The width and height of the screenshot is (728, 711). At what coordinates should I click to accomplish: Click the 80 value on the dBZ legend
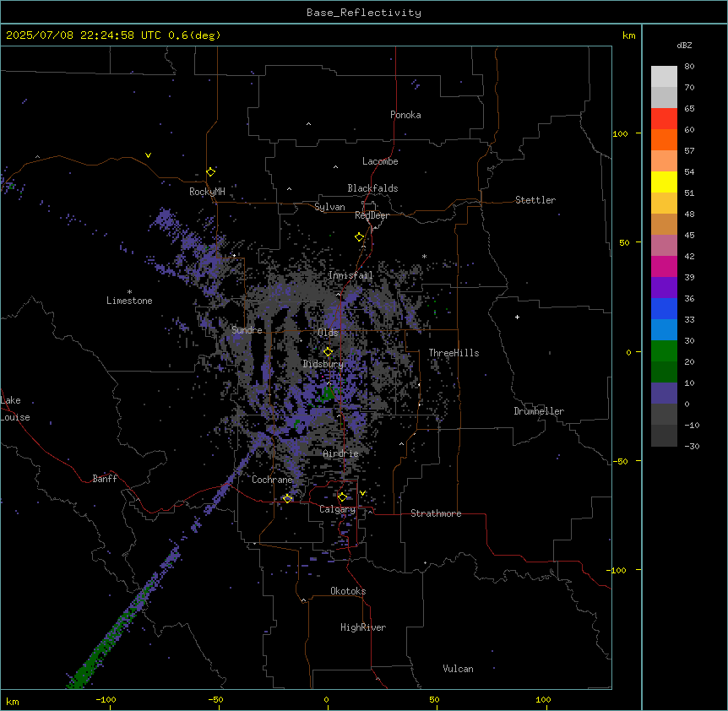(689, 67)
